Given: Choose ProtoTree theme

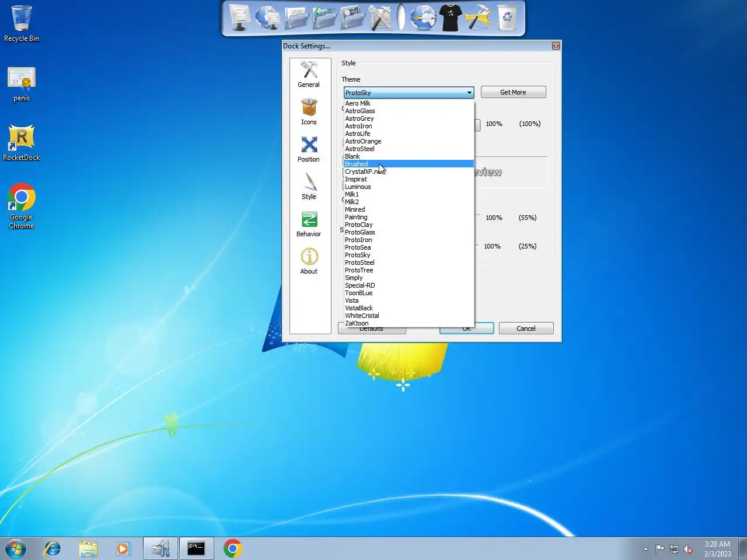Looking at the screenshot, I should [409, 270].
